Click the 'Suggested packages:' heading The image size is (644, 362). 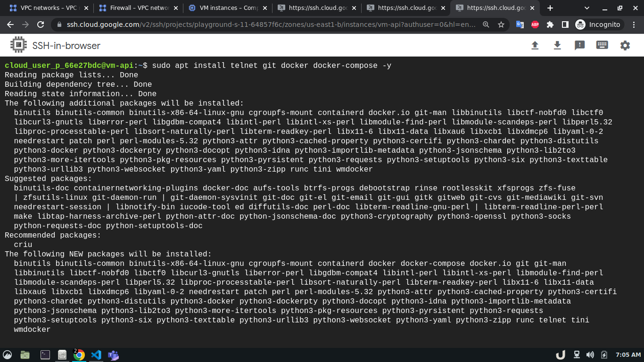(48, 179)
